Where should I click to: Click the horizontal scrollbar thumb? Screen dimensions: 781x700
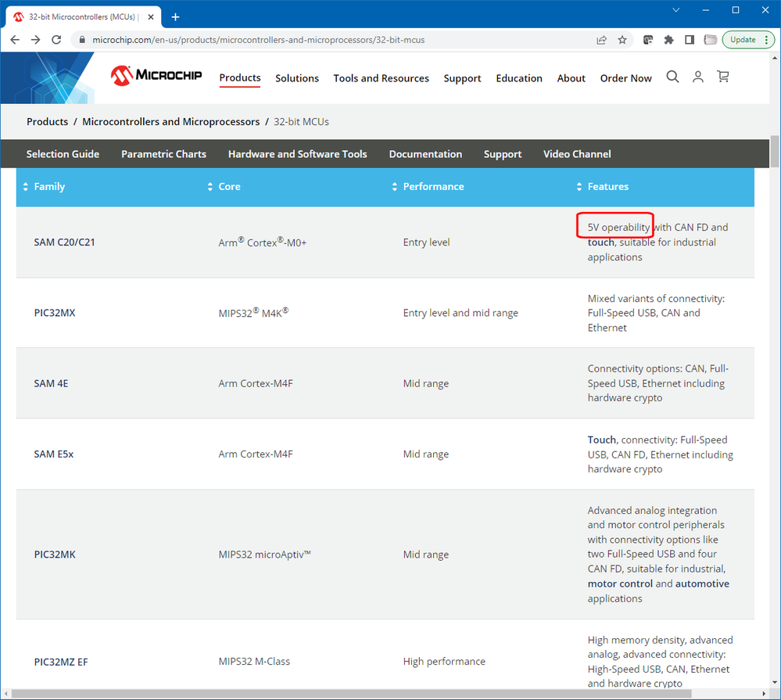(x=351, y=694)
